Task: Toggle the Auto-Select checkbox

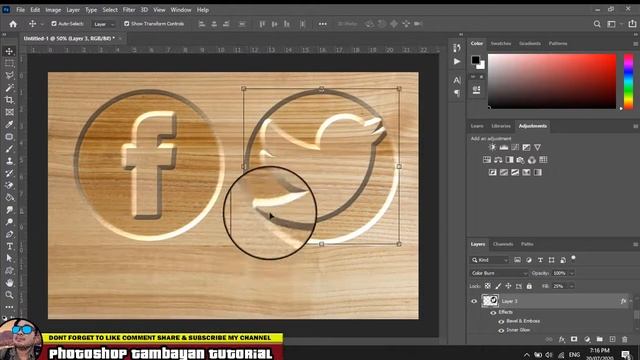Action: click(x=54, y=24)
